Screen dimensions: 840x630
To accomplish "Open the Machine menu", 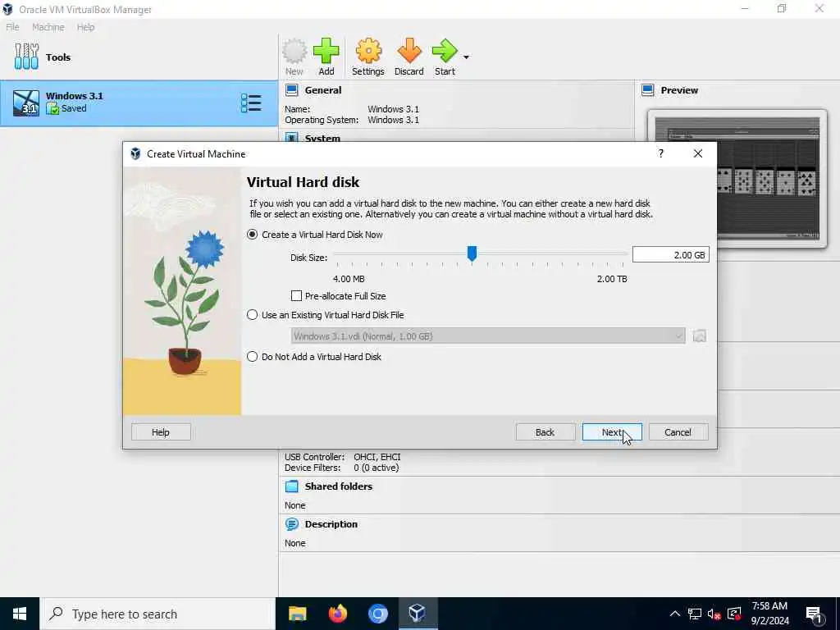I will [x=48, y=27].
